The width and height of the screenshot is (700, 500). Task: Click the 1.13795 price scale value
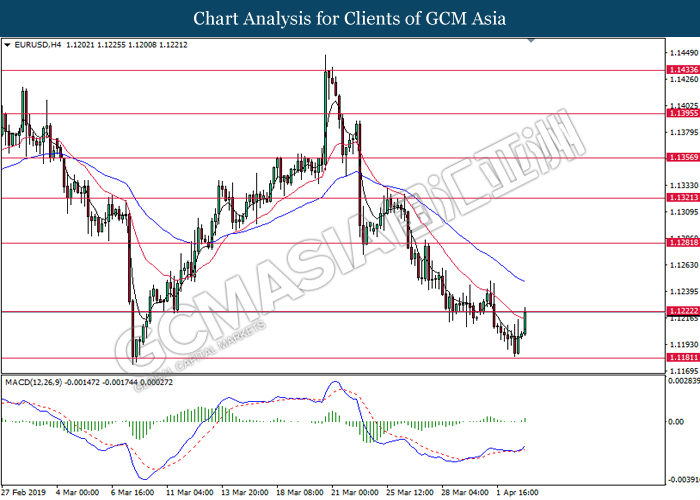click(684, 133)
